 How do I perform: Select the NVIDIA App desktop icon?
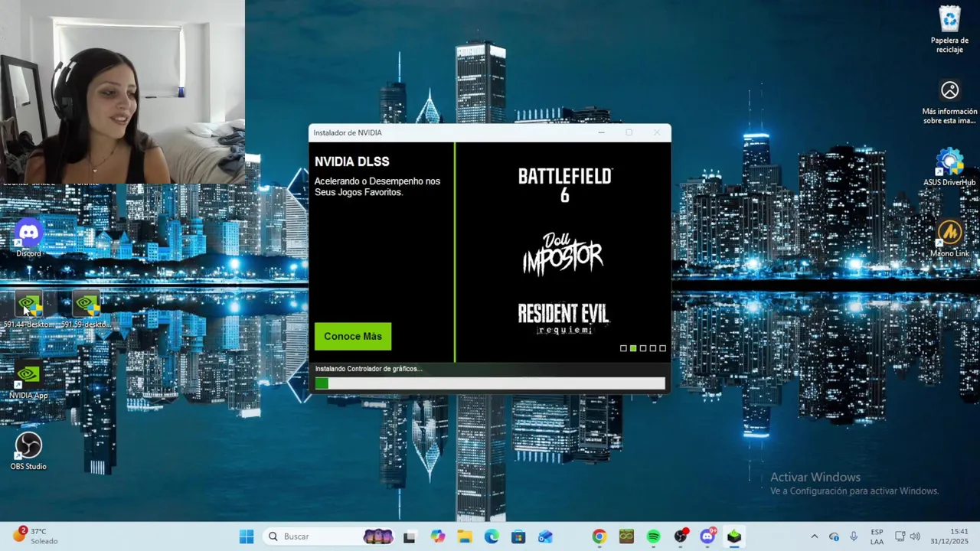pos(28,381)
